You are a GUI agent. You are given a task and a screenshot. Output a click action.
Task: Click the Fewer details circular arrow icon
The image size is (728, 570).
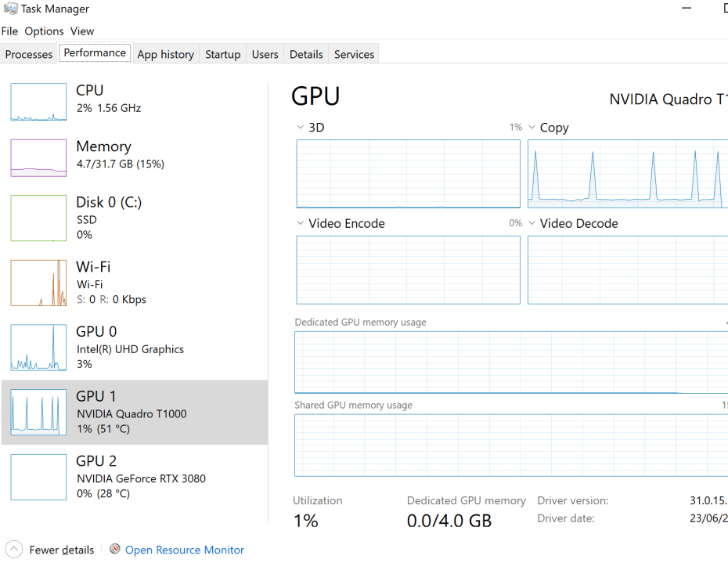point(14,550)
